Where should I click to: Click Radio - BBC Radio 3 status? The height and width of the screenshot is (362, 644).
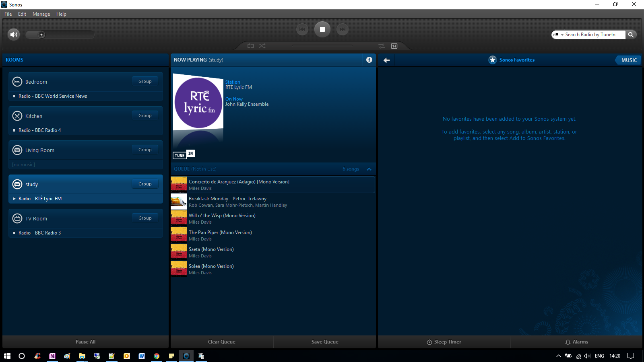[x=40, y=233]
